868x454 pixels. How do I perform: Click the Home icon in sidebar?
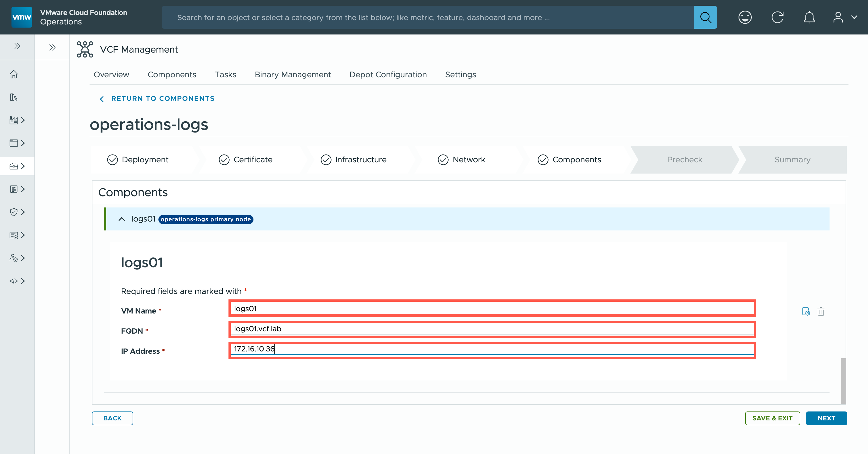14,74
